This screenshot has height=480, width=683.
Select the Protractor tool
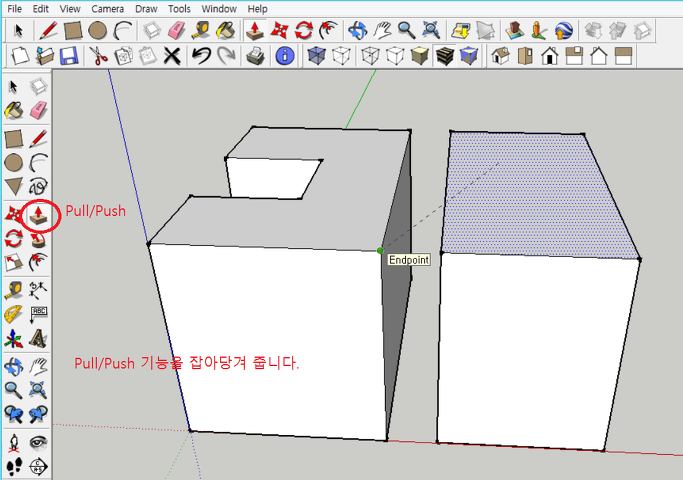[14, 314]
